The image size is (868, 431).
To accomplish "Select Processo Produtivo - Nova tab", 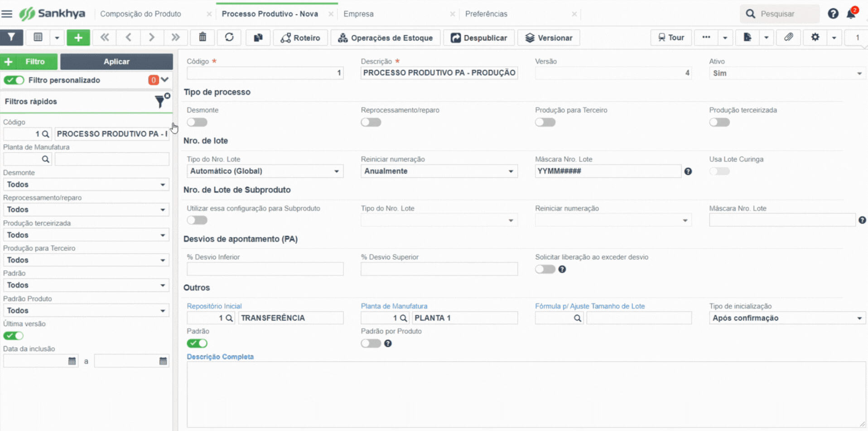I will click(x=270, y=14).
